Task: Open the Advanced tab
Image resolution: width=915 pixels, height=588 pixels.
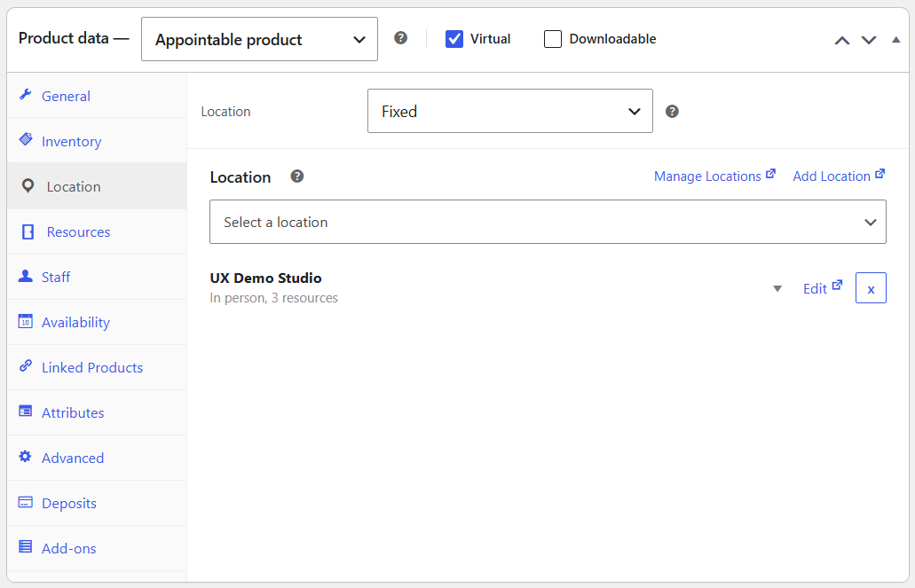Action: coord(97,458)
